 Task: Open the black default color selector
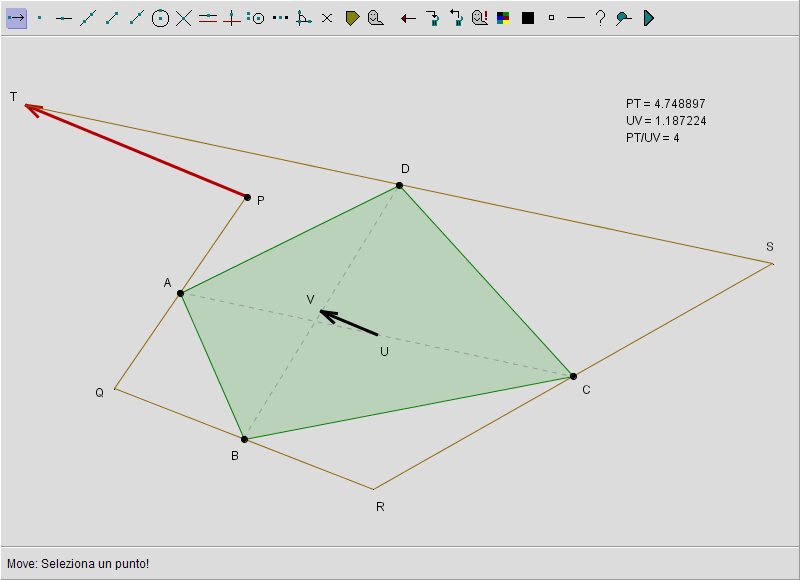(x=528, y=18)
